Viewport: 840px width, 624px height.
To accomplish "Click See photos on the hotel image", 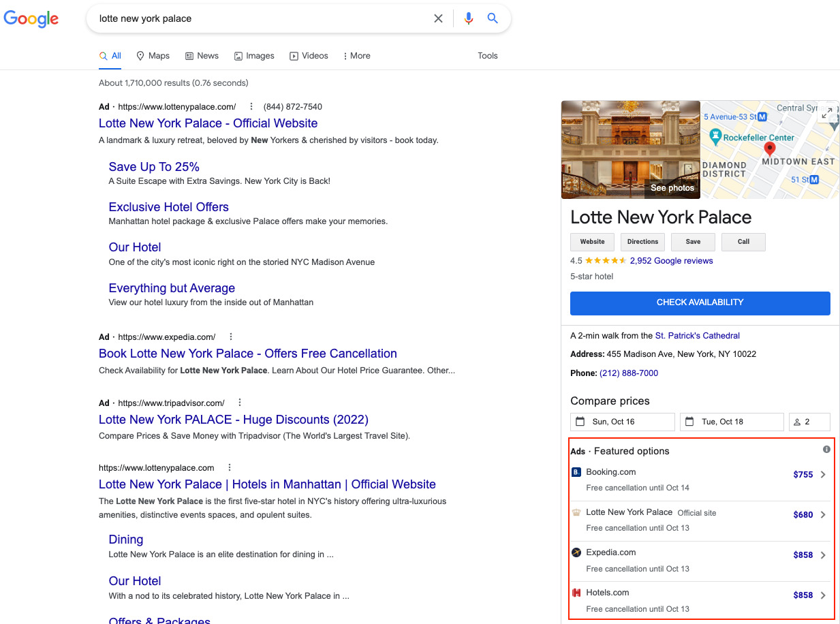I will tap(672, 188).
